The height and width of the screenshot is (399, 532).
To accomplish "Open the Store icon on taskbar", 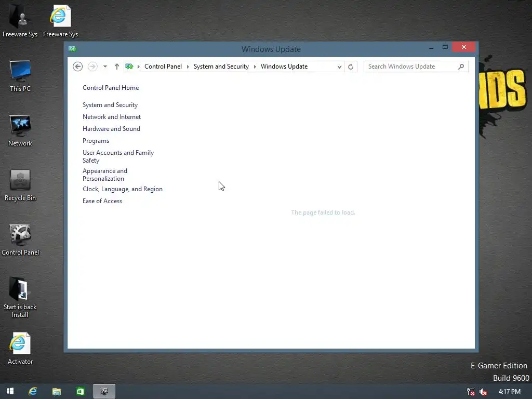I will pos(80,391).
